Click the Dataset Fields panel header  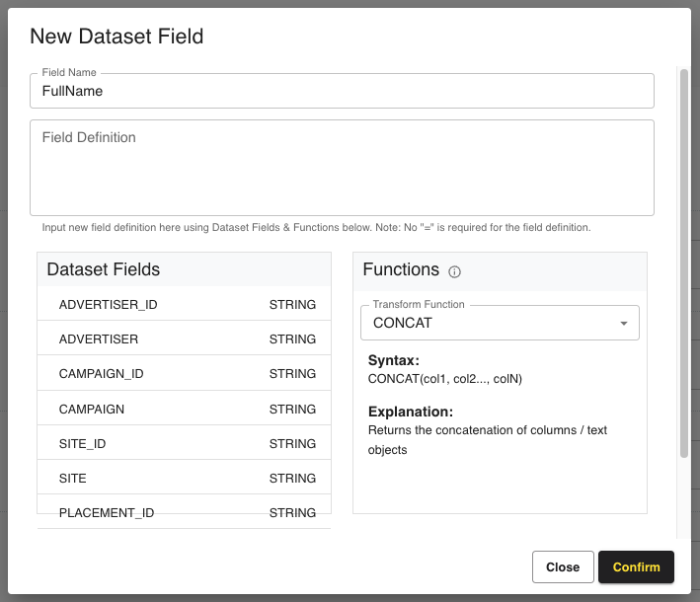point(104,269)
